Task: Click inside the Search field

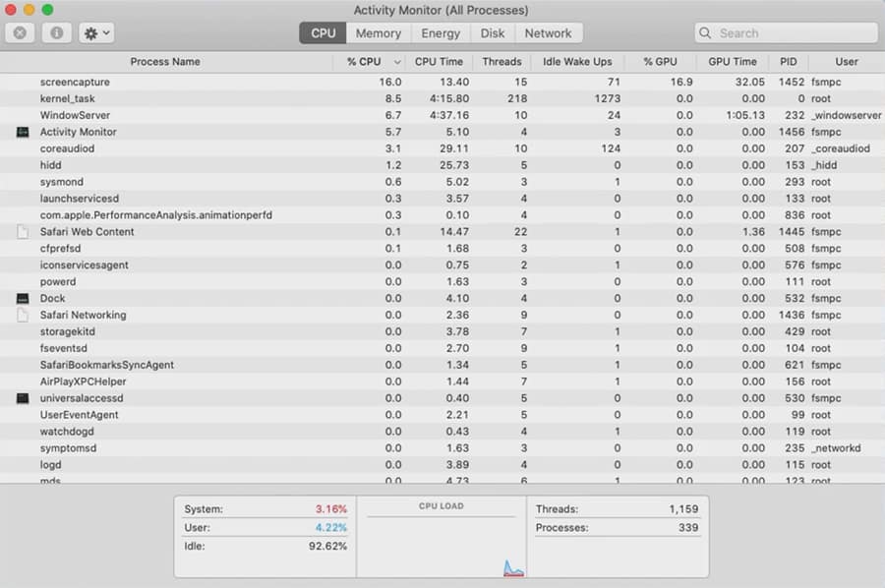Action: tap(787, 33)
